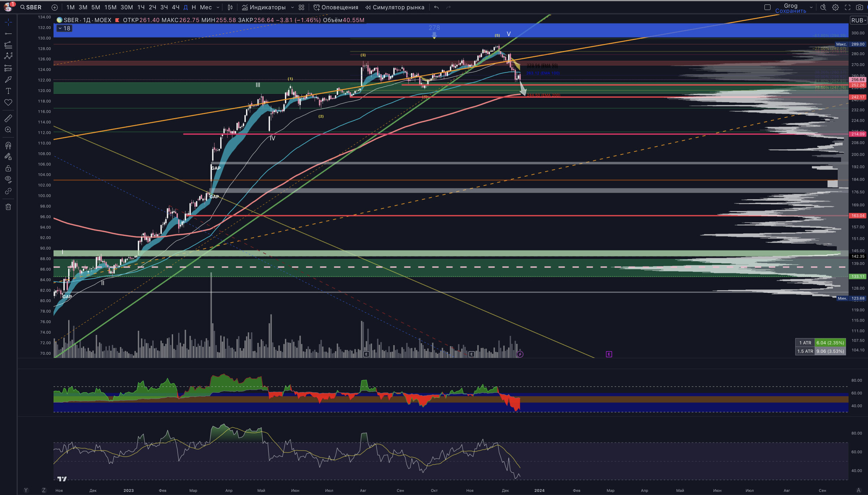Open symbol search for SBER
The height and width of the screenshot is (495, 868).
click(31, 7)
